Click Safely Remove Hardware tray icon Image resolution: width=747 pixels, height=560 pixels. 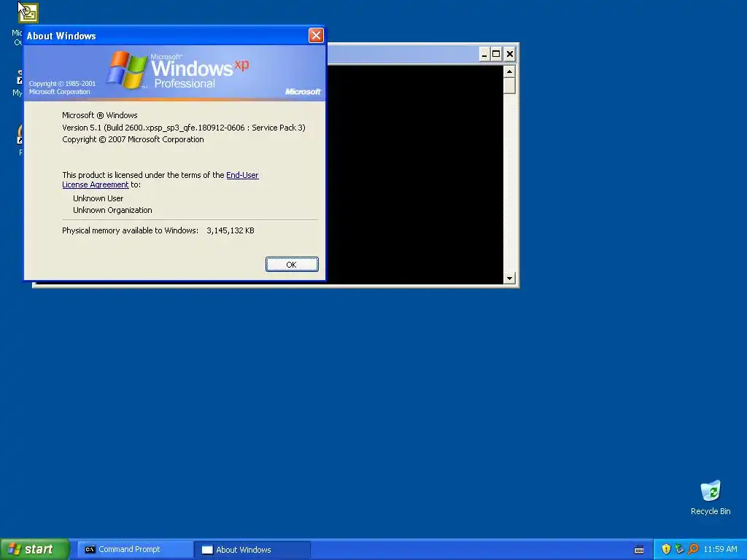[679, 549]
